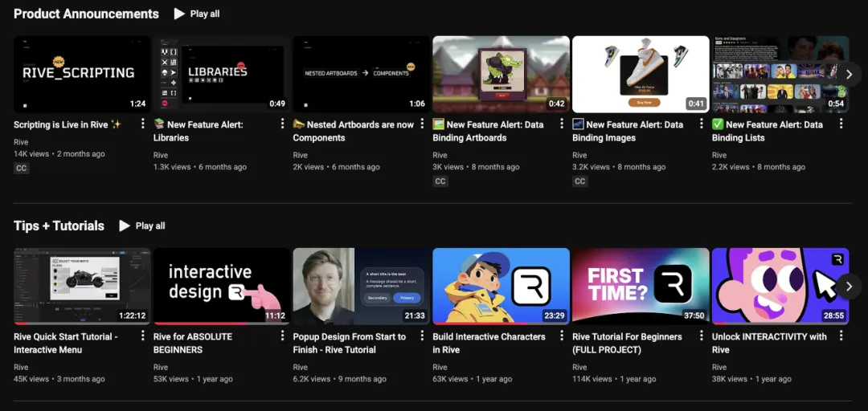Click the 37:50 duration badge
The width and height of the screenshot is (868, 411).
pos(694,315)
